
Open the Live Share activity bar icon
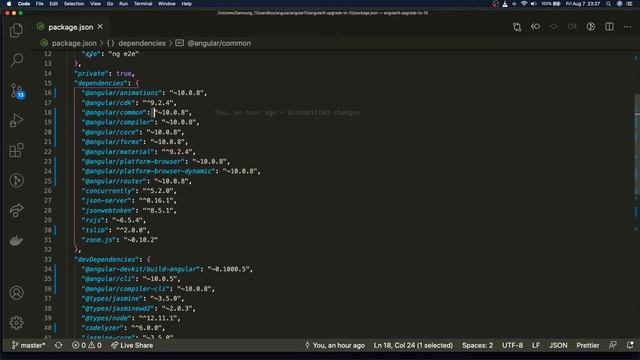coord(16,211)
